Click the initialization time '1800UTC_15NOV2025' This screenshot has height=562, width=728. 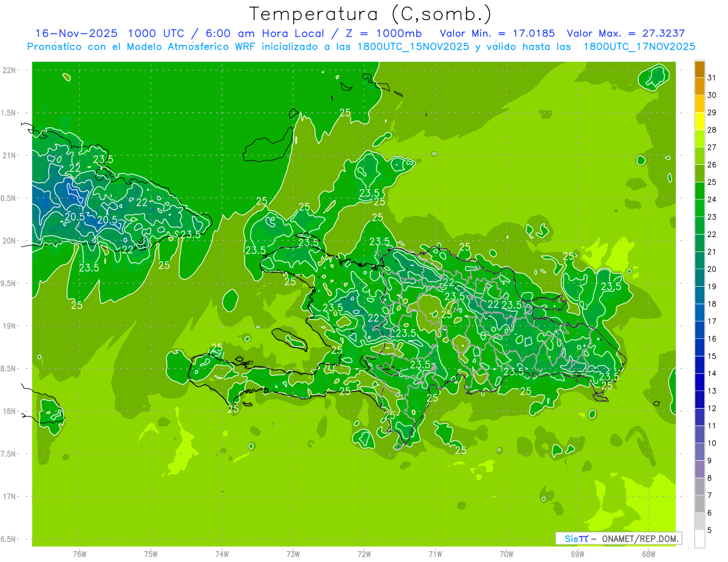pos(411,47)
